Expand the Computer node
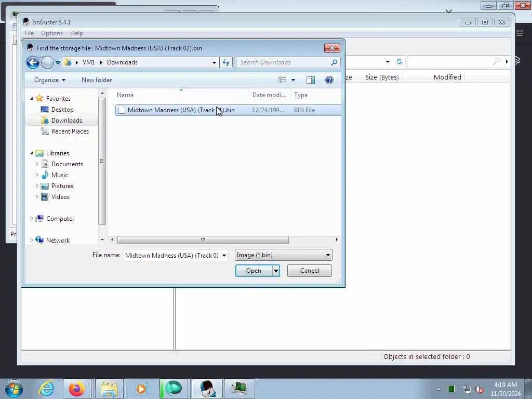The width and height of the screenshot is (532, 399). 32,219
